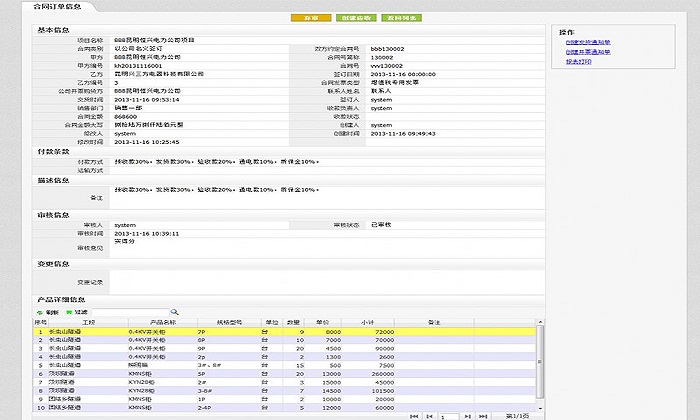Click the contract number value 'vvv130002'
The image size is (700, 420).
tap(386, 66)
